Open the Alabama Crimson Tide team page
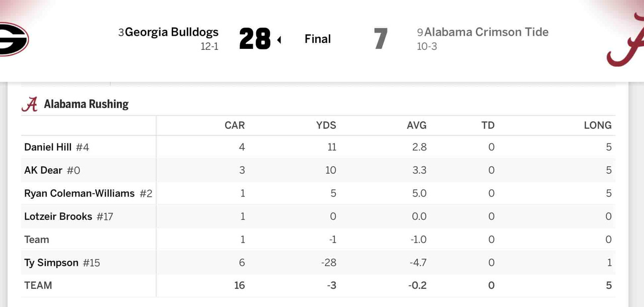 (486, 32)
